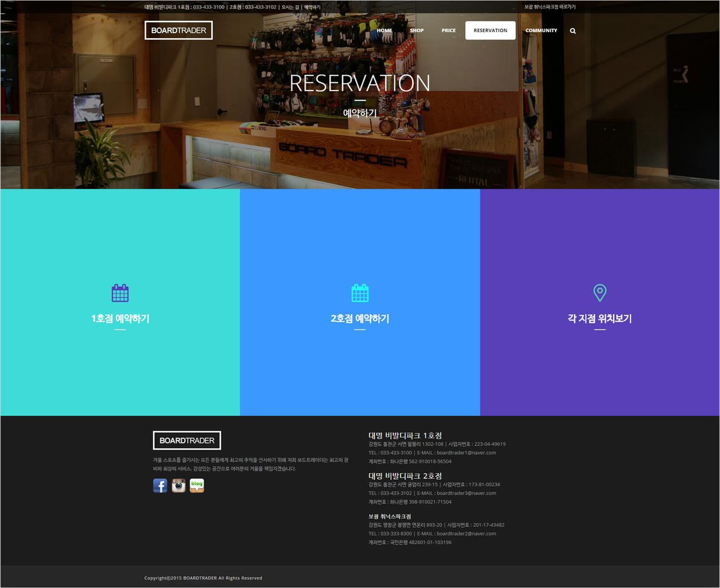Open the Facebook icon in footer
This screenshot has height=588, width=720.
(160, 486)
